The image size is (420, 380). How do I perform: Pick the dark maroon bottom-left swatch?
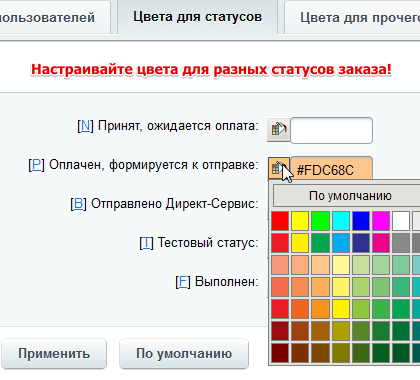[280, 353]
